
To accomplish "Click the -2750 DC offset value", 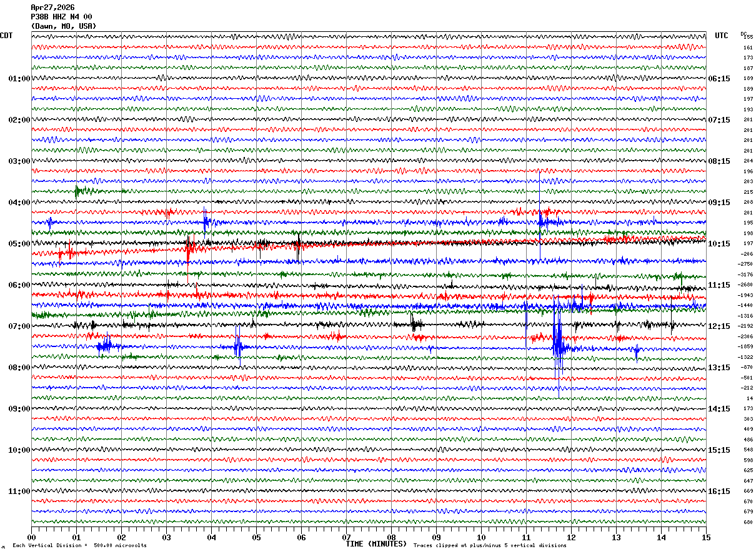I will coord(746,264).
